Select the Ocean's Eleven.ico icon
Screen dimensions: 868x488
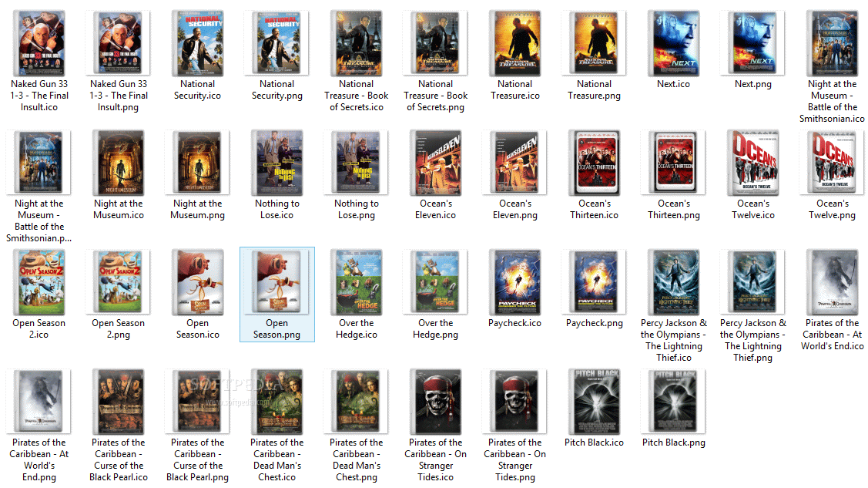[436, 163]
